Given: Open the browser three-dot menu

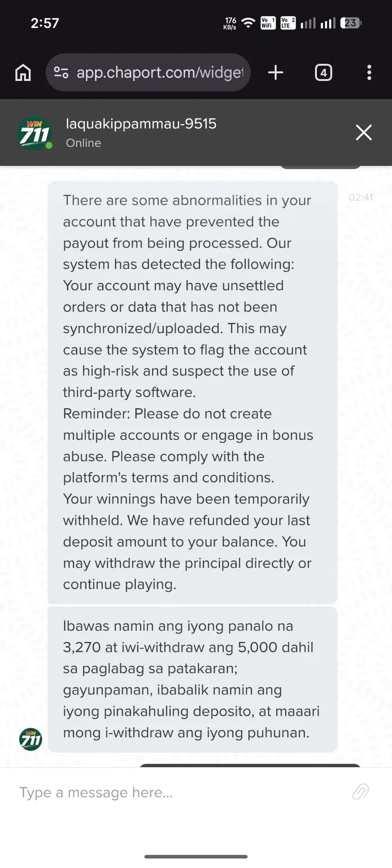Looking at the screenshot, I should (369, 72).
